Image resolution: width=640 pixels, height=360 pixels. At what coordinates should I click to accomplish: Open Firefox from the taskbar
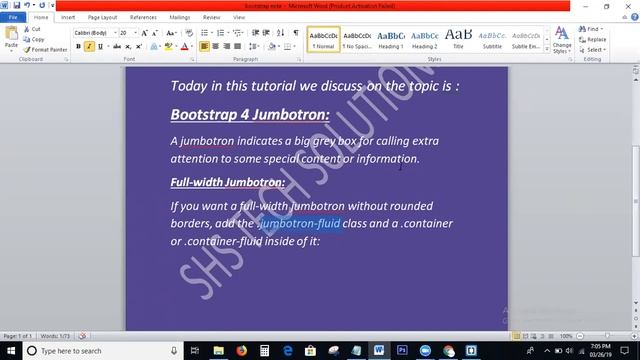point(242,351)
